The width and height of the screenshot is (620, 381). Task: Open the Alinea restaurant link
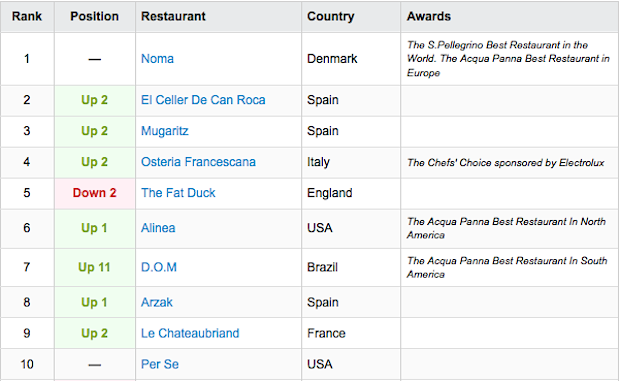coord(158,228)
